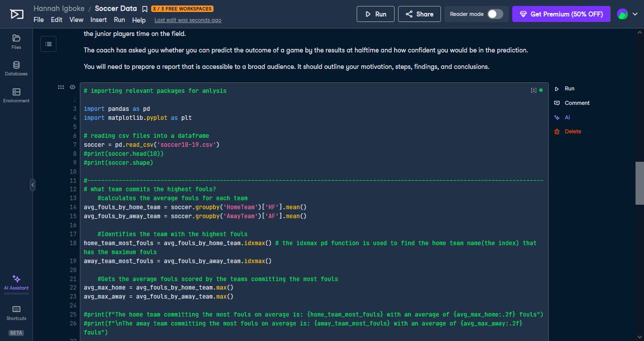Open the Help menu

click(139, 20)
